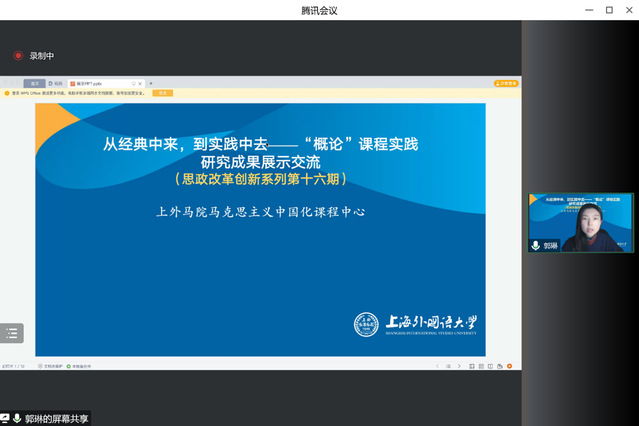Select the participant video thumbnail
Screen dimensions: 639x426
coord(580,222)
